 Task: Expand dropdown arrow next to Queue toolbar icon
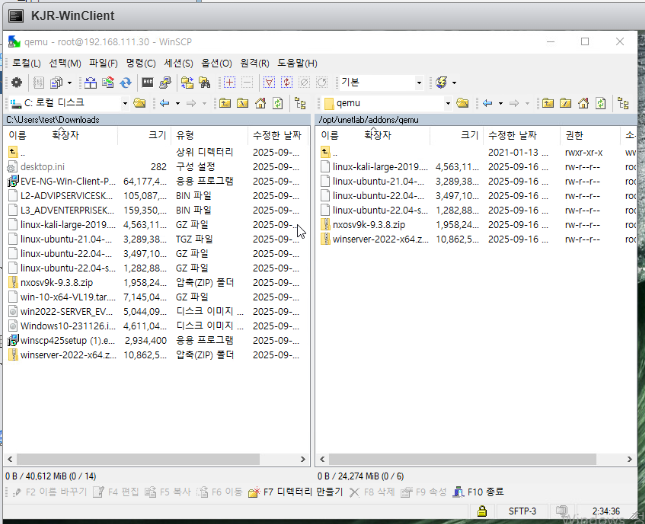tap(70, 83)
